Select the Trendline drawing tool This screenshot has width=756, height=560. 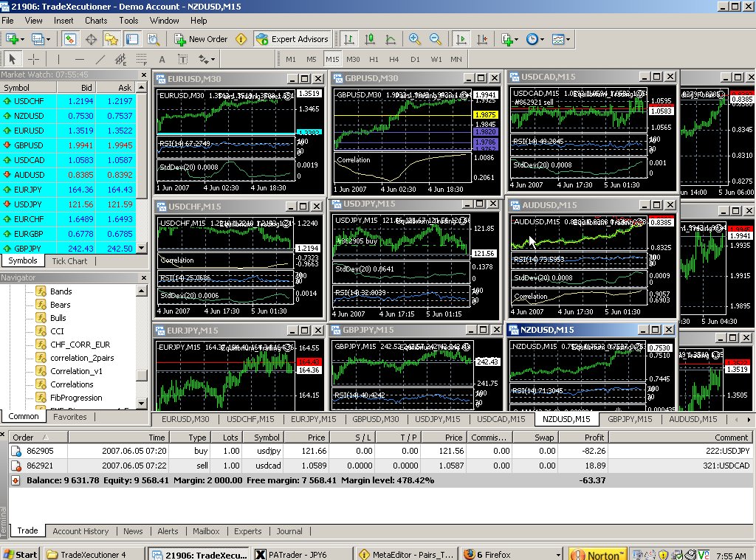pos(100,59)
